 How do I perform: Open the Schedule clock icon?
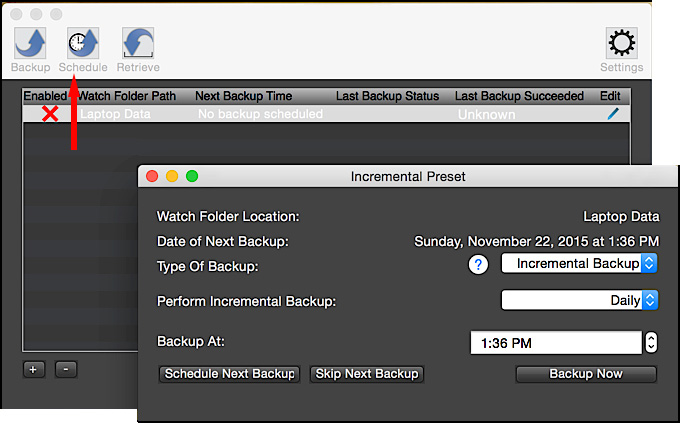pyautogui.click(x=83, y=43)
